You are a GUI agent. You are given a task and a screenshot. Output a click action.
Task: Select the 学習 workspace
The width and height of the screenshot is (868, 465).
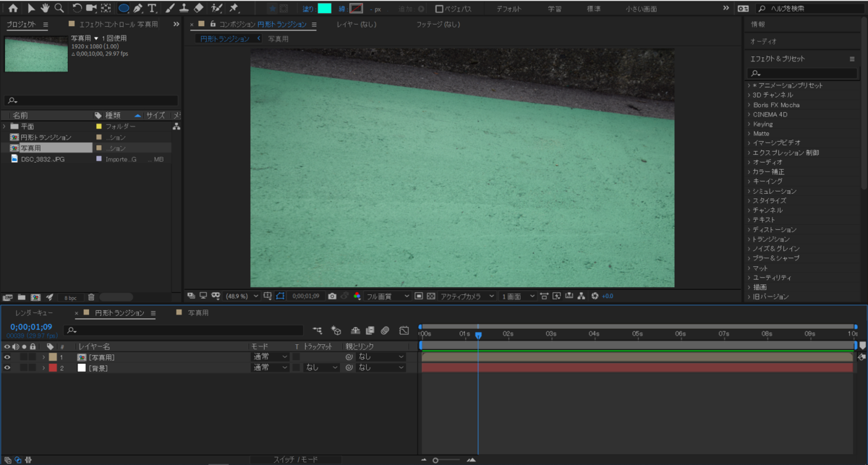[x=554, y=9]
